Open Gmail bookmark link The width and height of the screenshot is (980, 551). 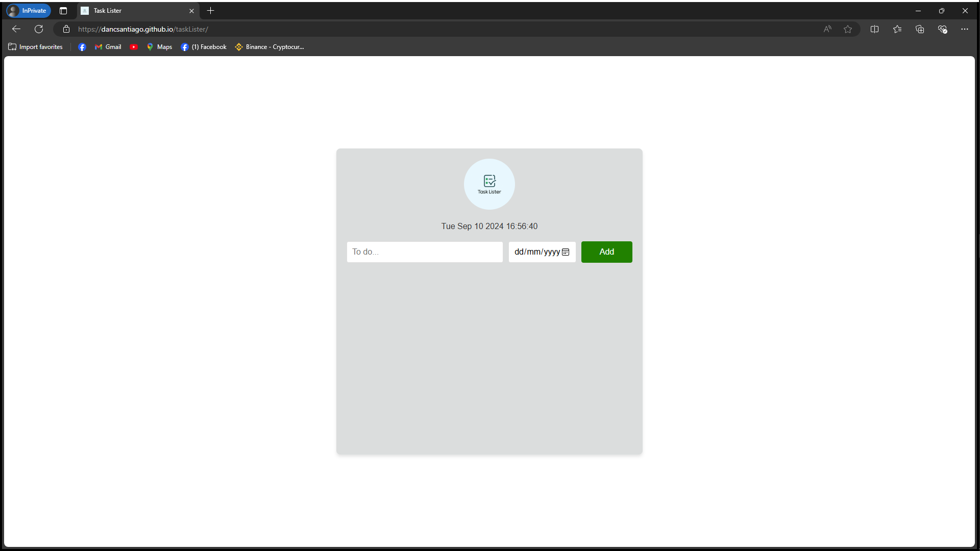pyautogui.click(x=108, y=47)
